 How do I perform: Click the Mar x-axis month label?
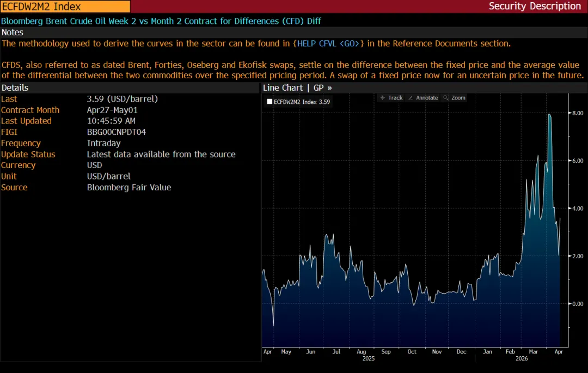(x=533, y=352)
